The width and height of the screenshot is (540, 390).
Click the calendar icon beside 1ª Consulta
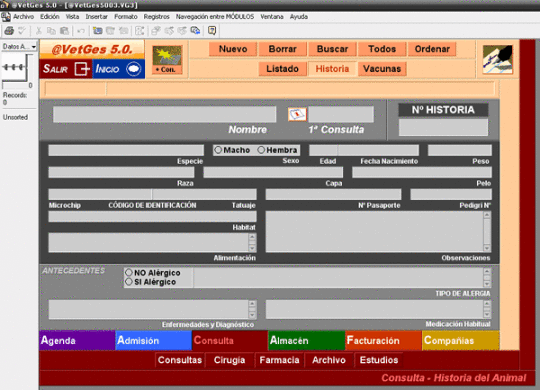pyautogui.click(x=297, y=114)
